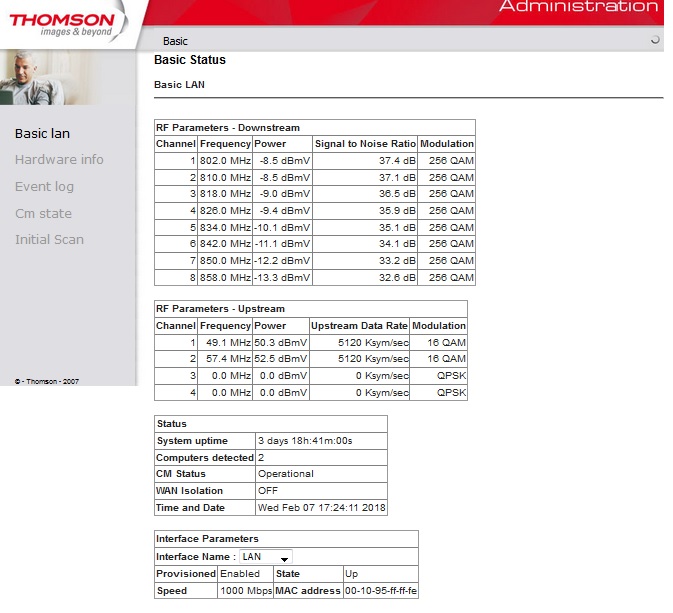Image resolution: width=673 pixels, height=613 pixels.
Task: Click the Operational CM Status value
Action: point(286,474)
